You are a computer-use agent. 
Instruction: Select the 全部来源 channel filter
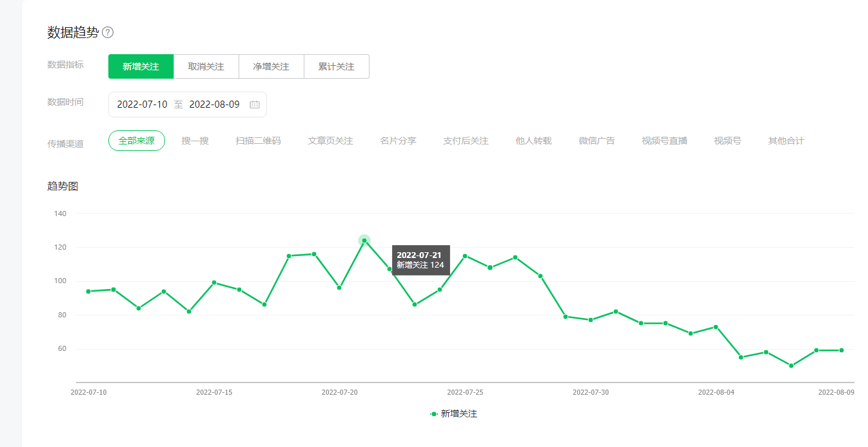point(137,141)
